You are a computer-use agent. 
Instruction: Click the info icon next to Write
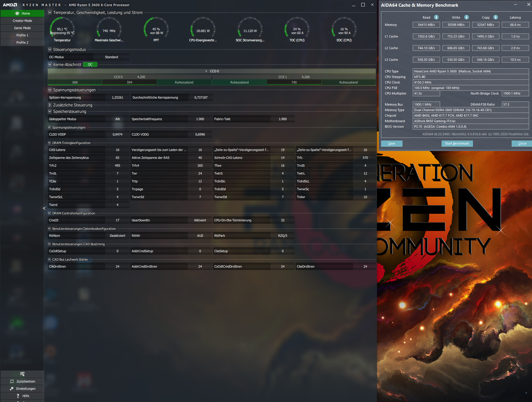pos(467,17)
